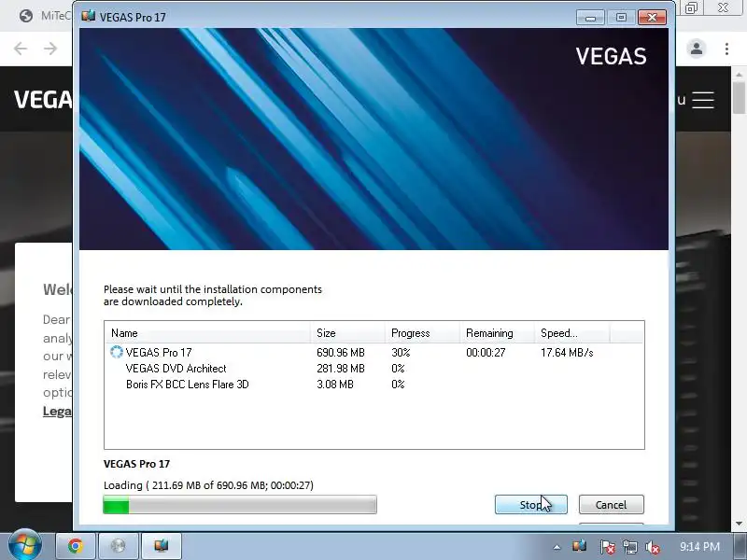Go back in the browser
Viewport: 747px width, 560px height.
21,49
